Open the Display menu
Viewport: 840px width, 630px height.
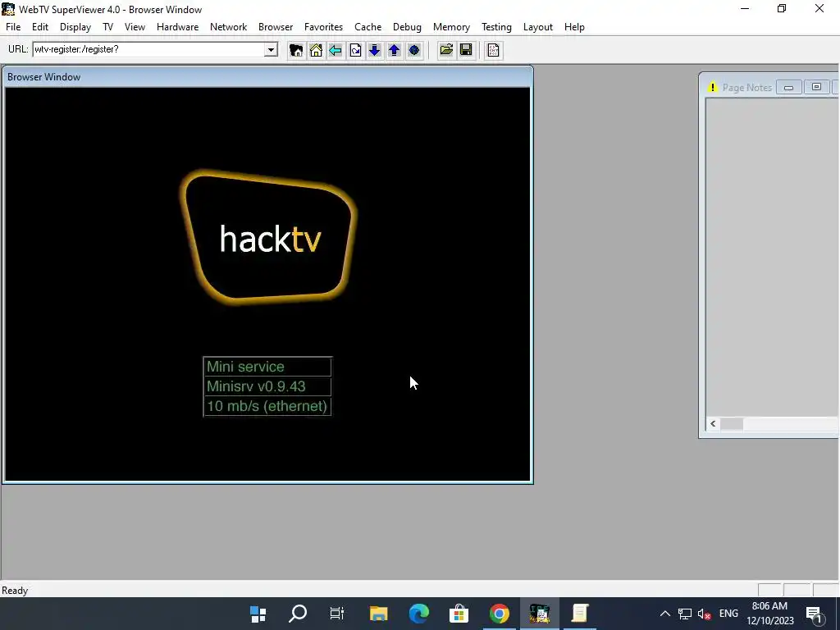pos(75,27)
